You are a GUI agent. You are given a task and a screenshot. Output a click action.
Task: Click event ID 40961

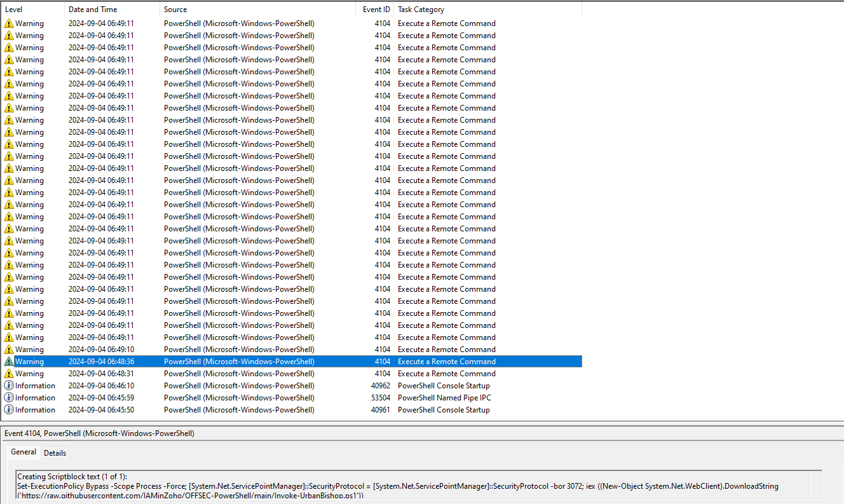[x=381, y=410]
